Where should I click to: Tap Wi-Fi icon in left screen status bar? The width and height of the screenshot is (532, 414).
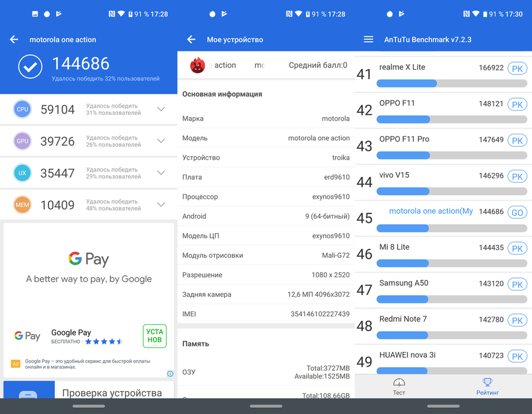pos(121,14)
